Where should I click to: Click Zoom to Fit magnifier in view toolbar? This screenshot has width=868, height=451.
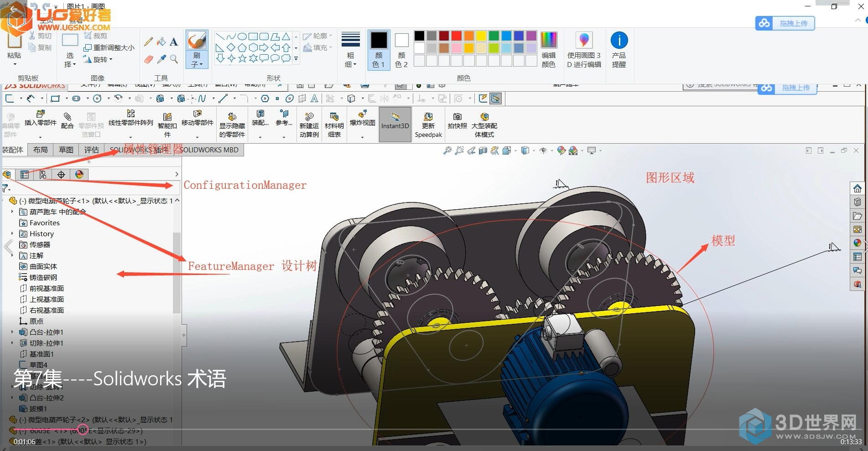447,150
